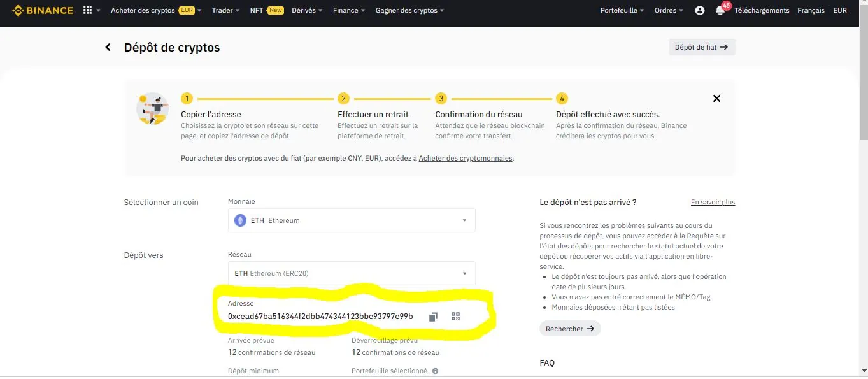Show the address QR code
The width and height of the screenshot is (868, 379).
tap(455, 316)
